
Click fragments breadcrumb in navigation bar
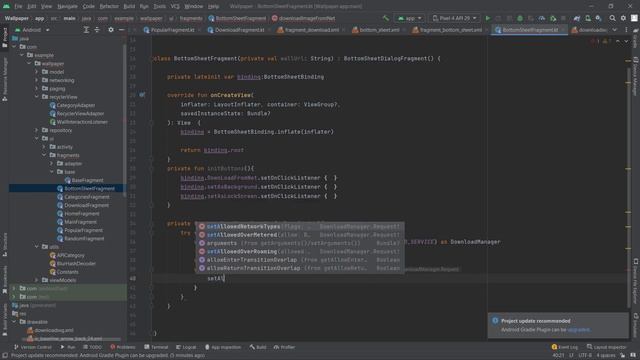191,18
